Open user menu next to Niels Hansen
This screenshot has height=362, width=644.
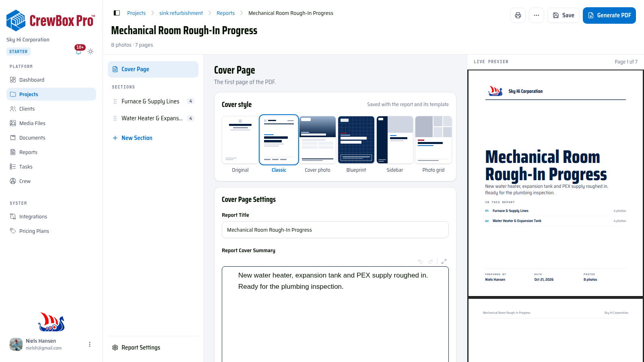click(90, 344)
